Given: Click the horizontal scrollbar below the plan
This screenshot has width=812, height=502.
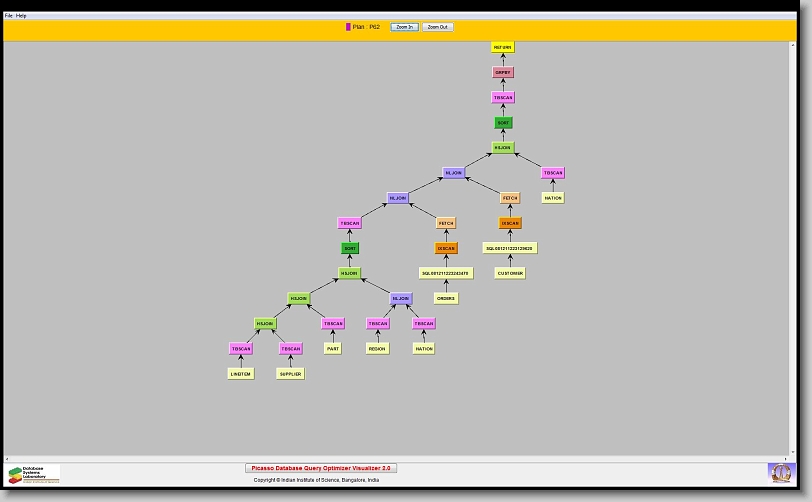Looking at the screenshot, I should [x=400, y=459].
